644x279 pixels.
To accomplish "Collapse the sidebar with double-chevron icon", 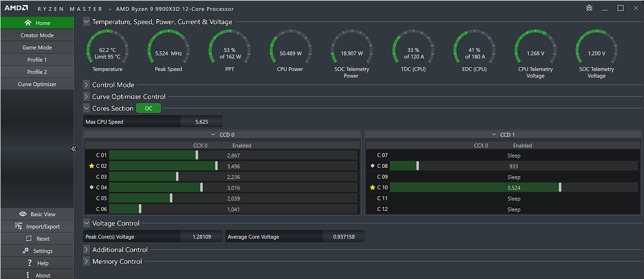I will (73, 149).
